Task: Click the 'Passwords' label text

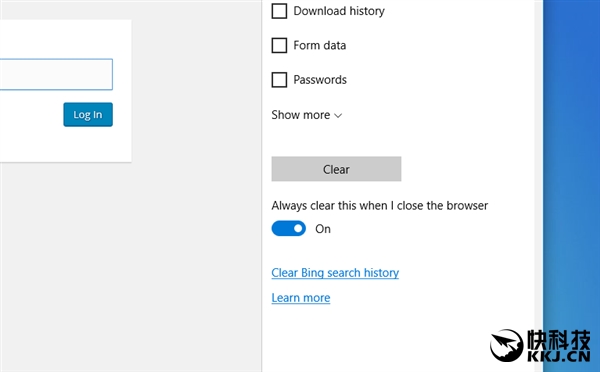Action: pos(320,80)
